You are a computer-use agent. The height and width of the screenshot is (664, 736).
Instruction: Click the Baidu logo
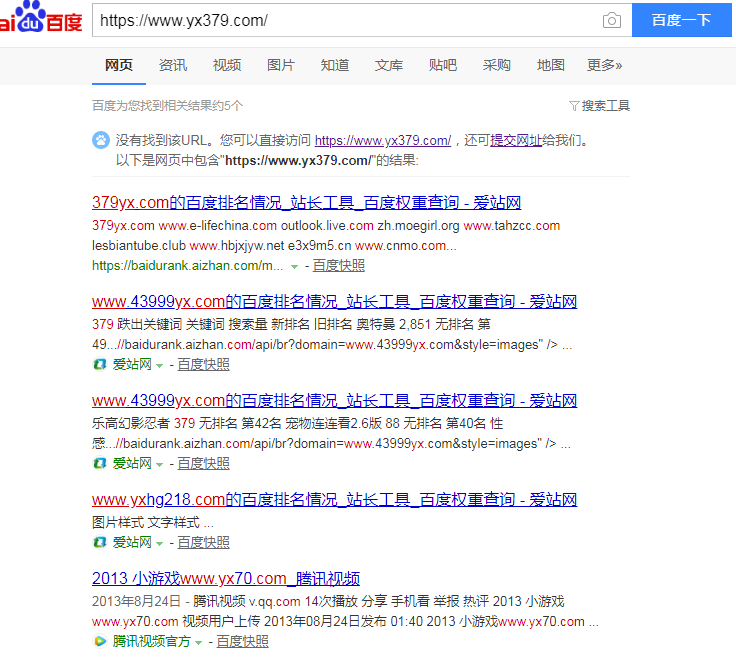(41, 18)
